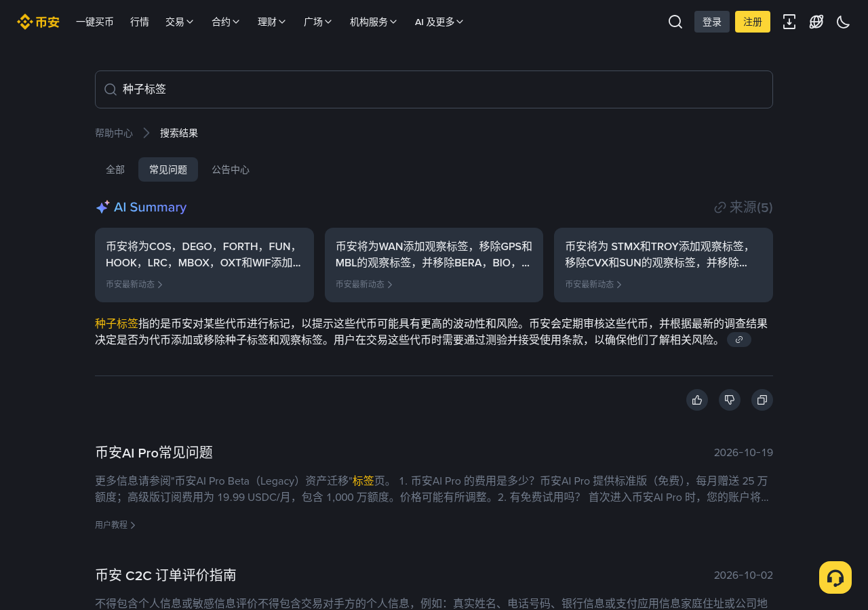
Task: Click 用户教程 category link
Action: [x=115, y=525]
